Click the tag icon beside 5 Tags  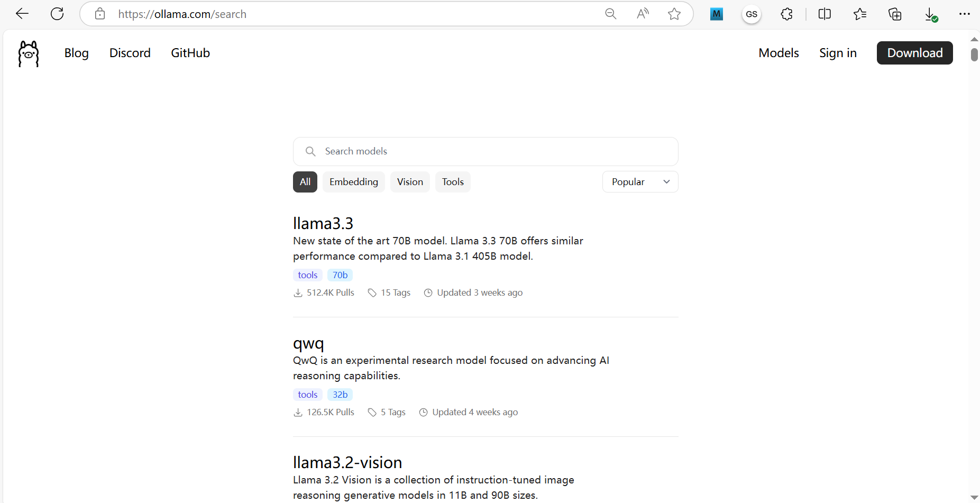[x=372, y=412]
